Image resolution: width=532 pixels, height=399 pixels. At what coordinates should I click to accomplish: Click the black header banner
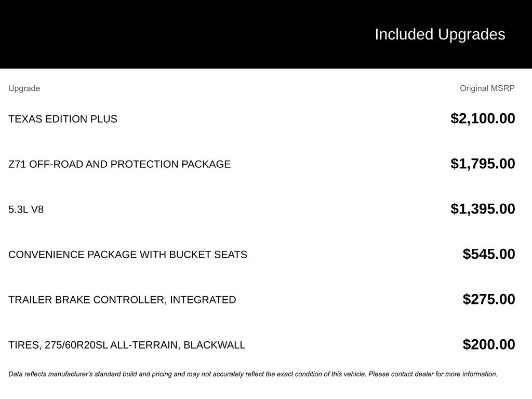pos(266,34)
